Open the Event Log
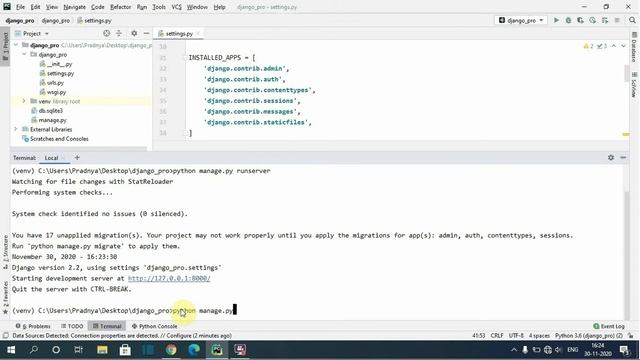 609,326
